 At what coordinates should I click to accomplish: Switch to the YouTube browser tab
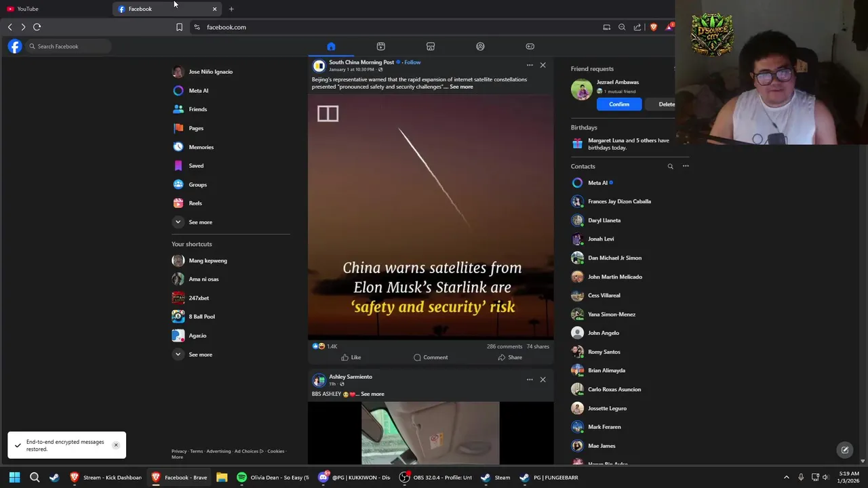pyautogui.click(x=56, y=9)
